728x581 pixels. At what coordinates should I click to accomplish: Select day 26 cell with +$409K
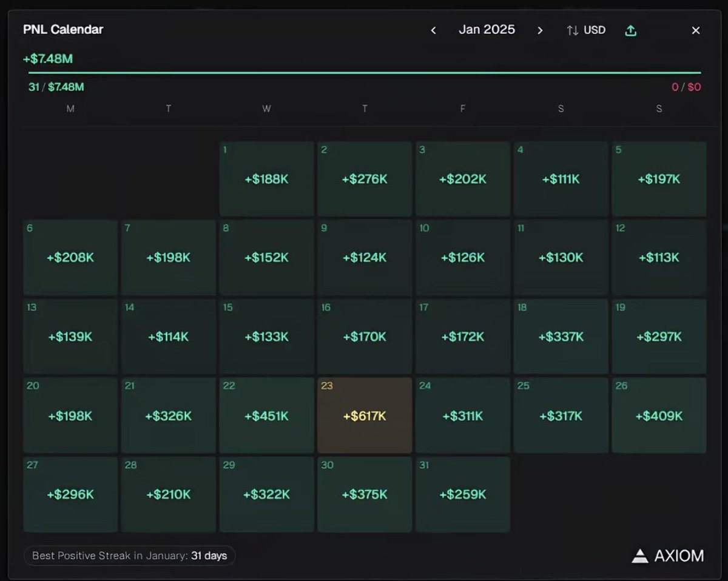coord(659,415)
